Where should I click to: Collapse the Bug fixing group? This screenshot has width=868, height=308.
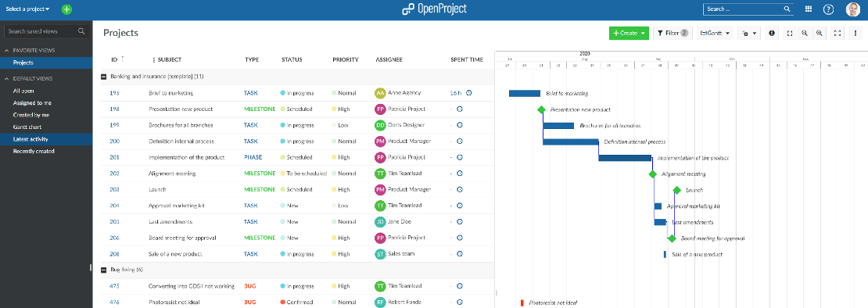pos(103,270)
